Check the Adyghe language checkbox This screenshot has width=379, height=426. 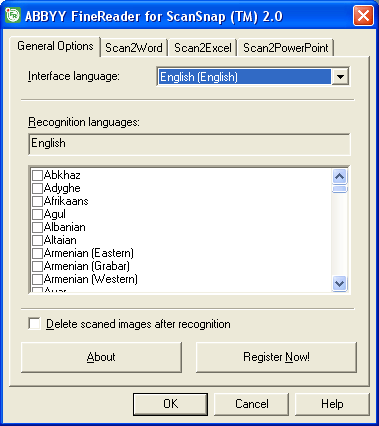37,188
